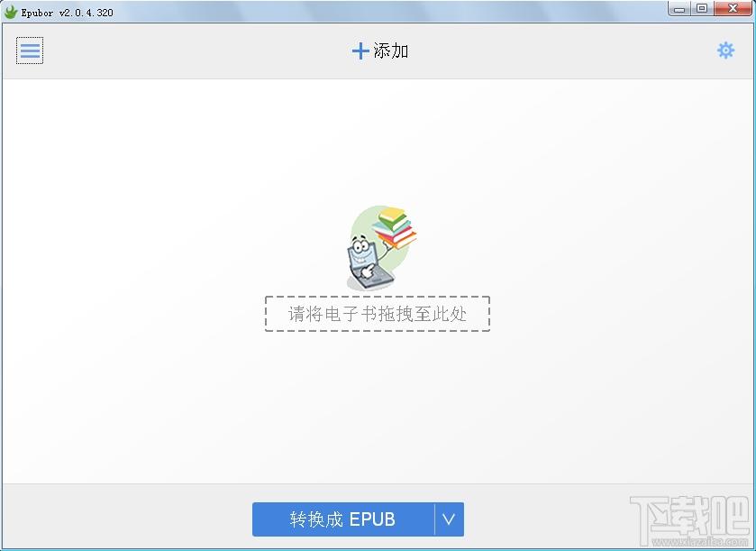The height and width of the screenshot is (551, 756).
Task: Open the hamburger menu icon
Action: click(30, 51)
